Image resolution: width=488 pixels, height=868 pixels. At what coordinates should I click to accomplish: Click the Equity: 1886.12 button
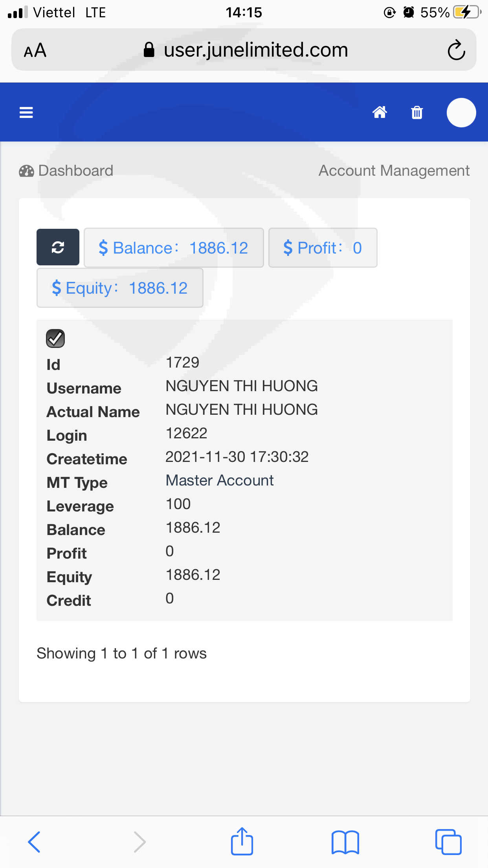click(x=120, y=288)
